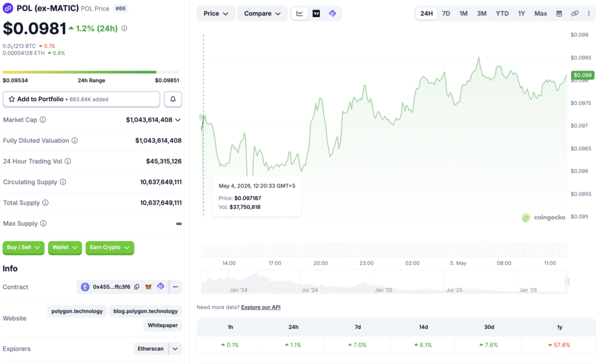Click the 24h Range progress bar
Screen dimensions: 602x364
pyautogui.click(x=91, y=72)
